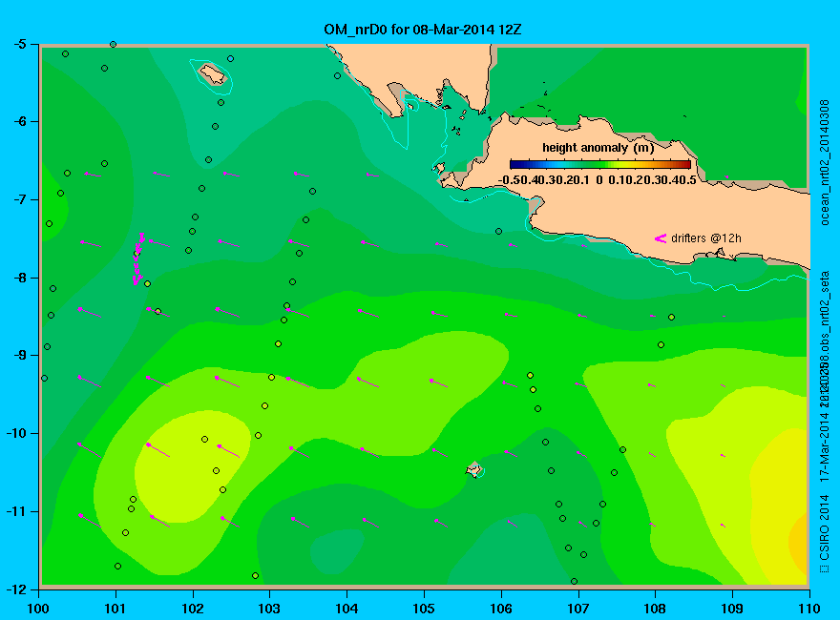Click the small island near 105.7E, 10.5S
Screen dimensions: 840x620
tap(474, 469)
